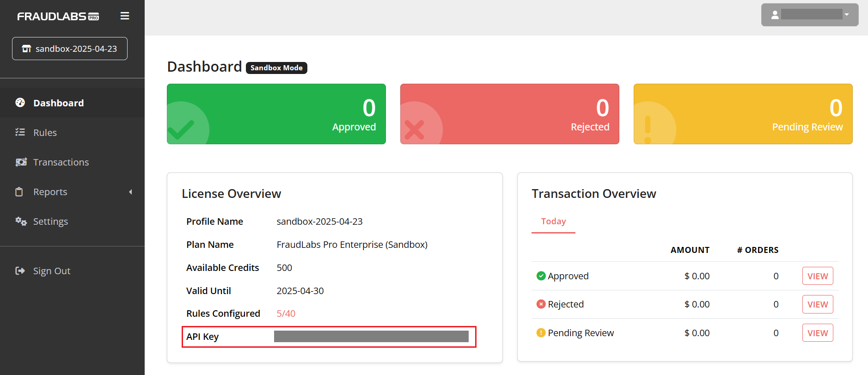Click plan name FraudLabs Pro Enterprise (Sandbox)
Viewport: 868px width, 375px height.
click(352, 245)
